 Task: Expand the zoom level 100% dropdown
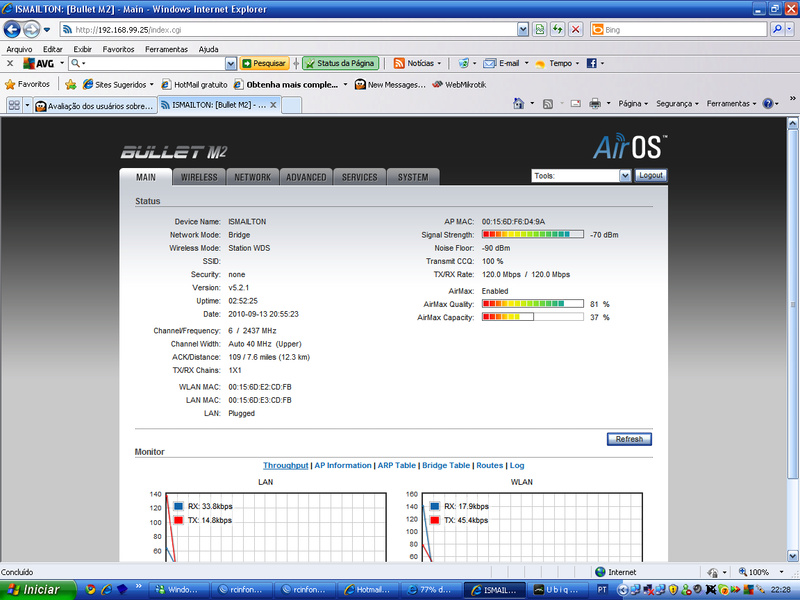click(781, 572)
